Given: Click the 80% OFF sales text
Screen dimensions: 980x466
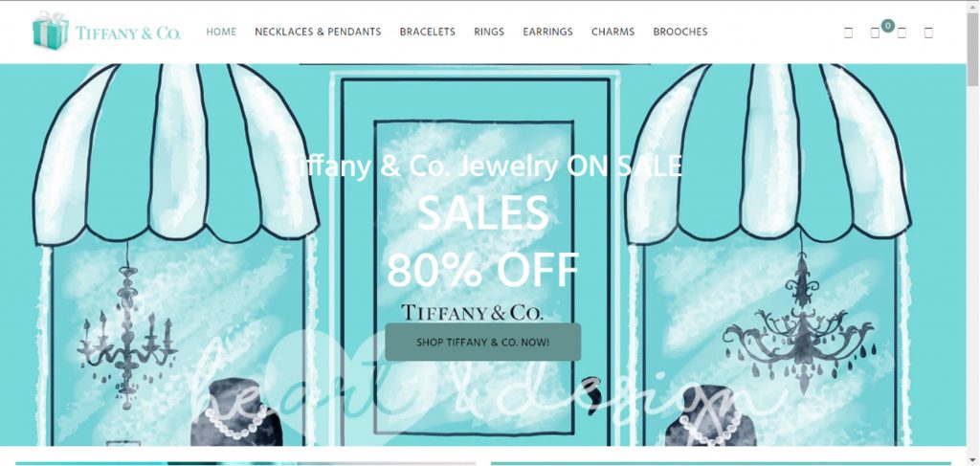Looking at the screenshot, I should [x=482, y=269].
